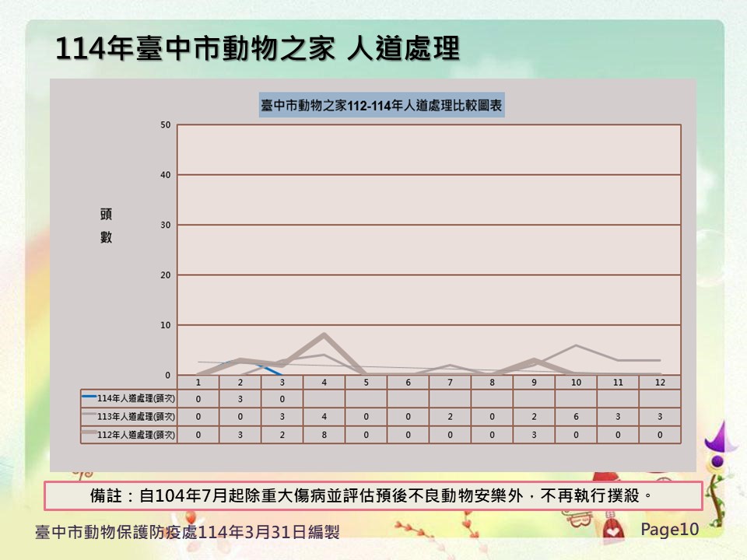Click the 113年 row value "3" for month 11
Screen dimensions: 747x560
click(618, 417)
